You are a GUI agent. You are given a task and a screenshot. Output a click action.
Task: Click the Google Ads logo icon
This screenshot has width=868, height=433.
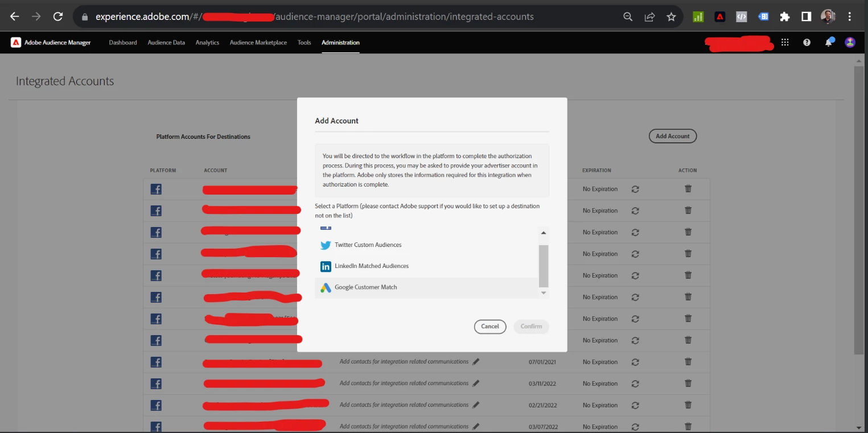click(326, 288)
